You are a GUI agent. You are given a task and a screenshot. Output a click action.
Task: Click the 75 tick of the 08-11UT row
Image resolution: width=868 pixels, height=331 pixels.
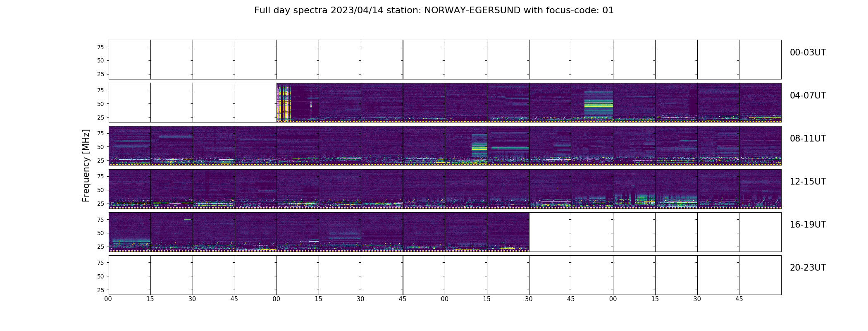pos(100,133)
